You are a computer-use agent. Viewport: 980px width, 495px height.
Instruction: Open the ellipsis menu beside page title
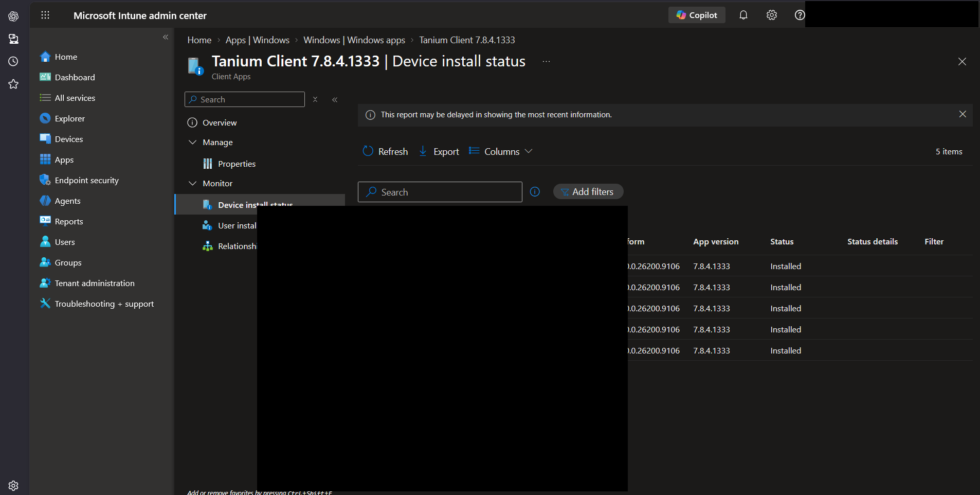click(546, 61)
